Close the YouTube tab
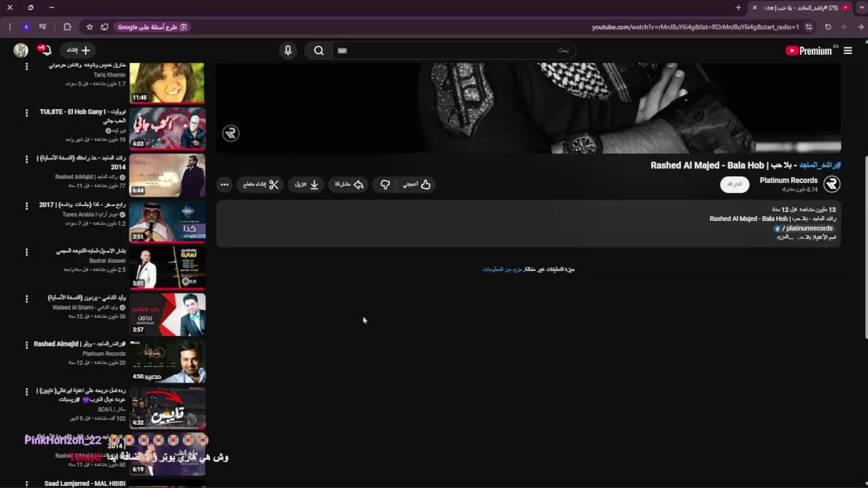Image resolution: width=868 pixels, height=488 pixels. [755, 7]
